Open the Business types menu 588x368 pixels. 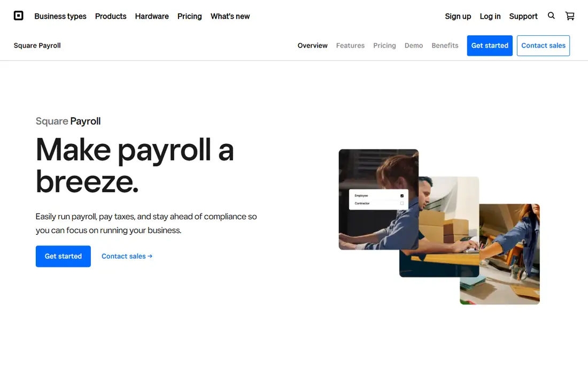tap(60, 16)
